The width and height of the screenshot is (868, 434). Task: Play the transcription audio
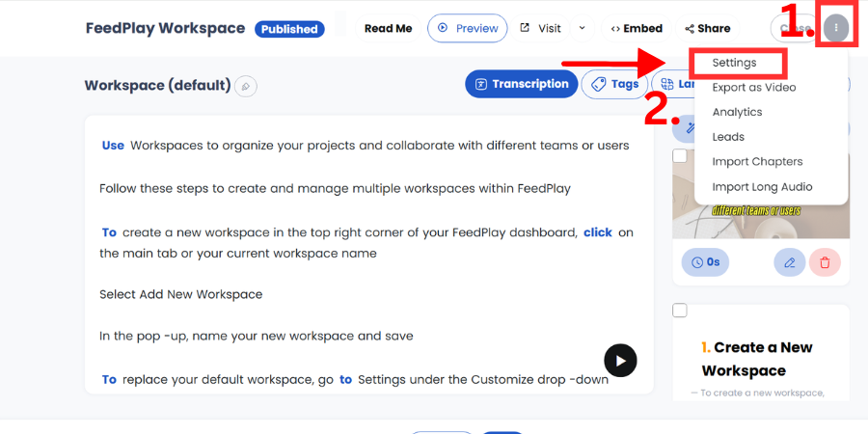[x=620, y=361]
